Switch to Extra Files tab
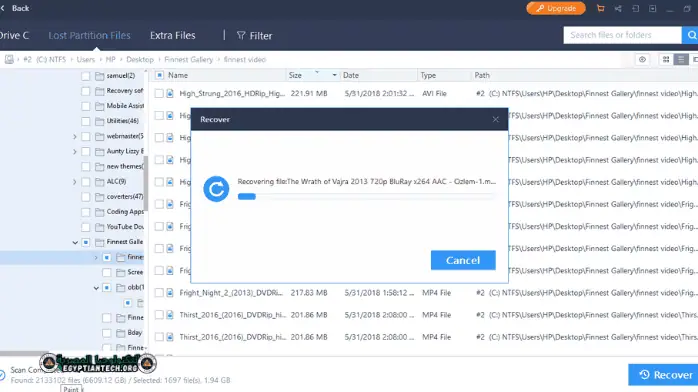 [173, 36]
